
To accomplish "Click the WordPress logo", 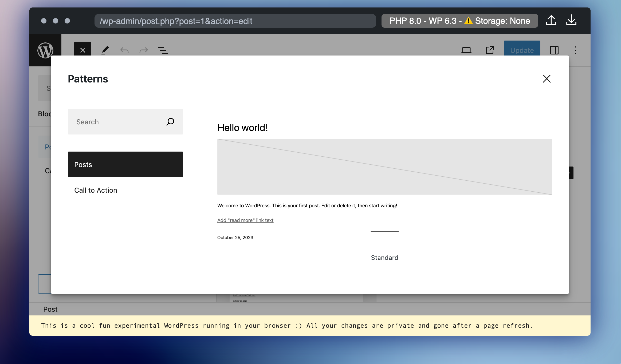I will (x=46, y=50).
